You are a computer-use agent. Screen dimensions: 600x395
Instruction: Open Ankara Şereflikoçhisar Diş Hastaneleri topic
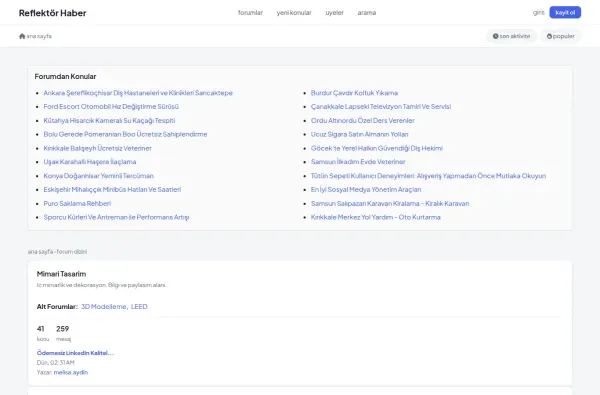click(138, 93)
